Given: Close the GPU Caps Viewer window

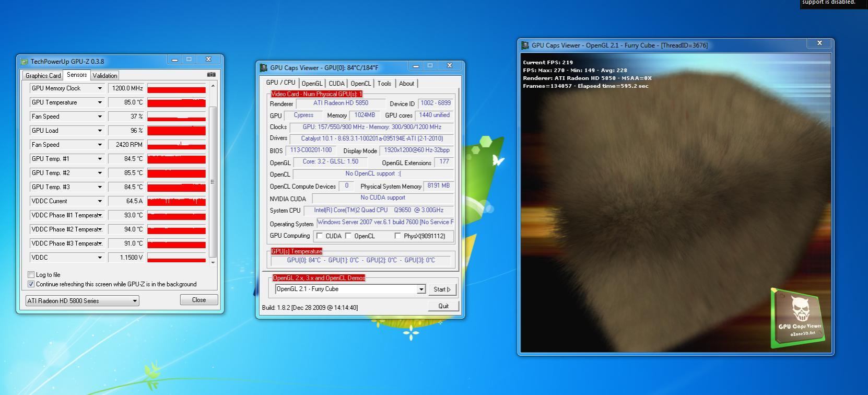Looking at the screenshot, I should click(x=450, y=66).
